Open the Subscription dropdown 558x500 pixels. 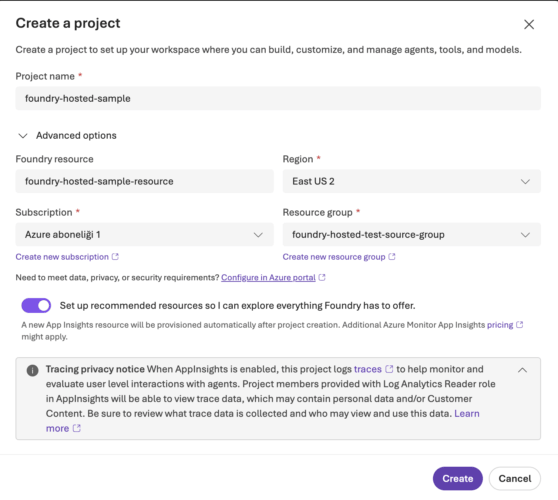(144, 235)
